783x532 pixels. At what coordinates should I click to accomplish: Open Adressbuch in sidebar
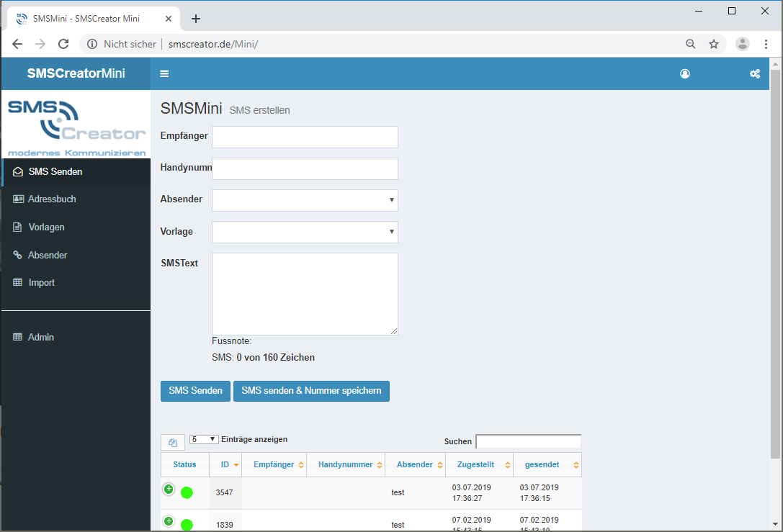click(x=76, y=199)
